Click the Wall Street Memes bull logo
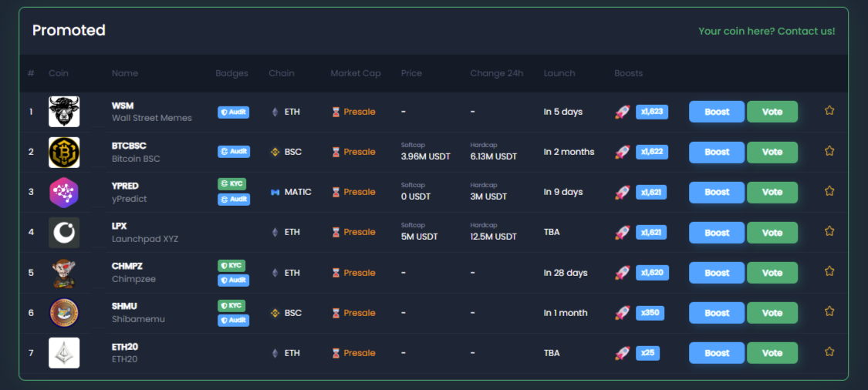The width and height of the screenshot is (868, 390). (64, 112)
